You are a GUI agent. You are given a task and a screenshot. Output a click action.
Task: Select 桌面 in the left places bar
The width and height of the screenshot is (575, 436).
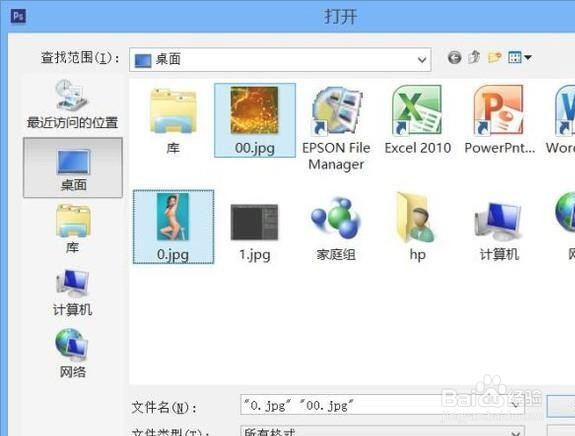(73, 168)
